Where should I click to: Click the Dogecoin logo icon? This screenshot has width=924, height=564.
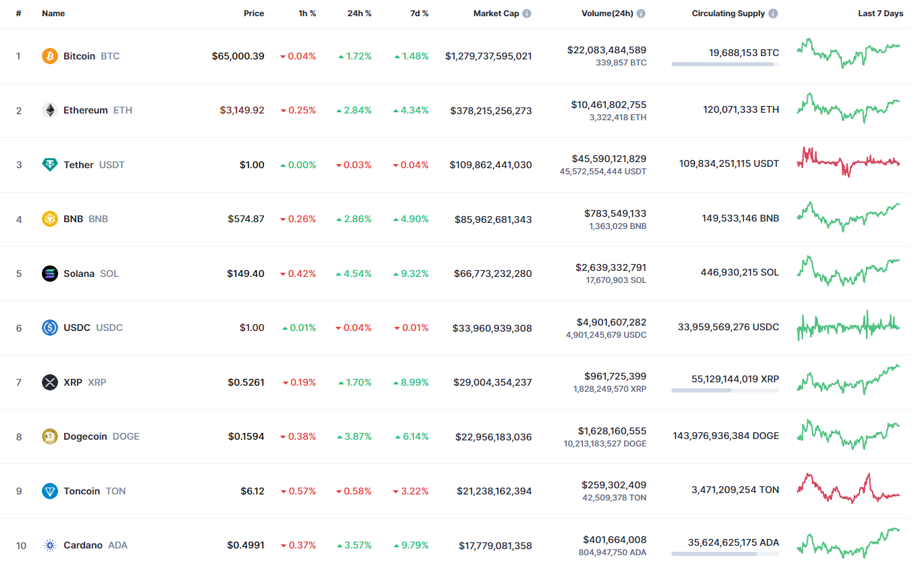tap(50, 436)
